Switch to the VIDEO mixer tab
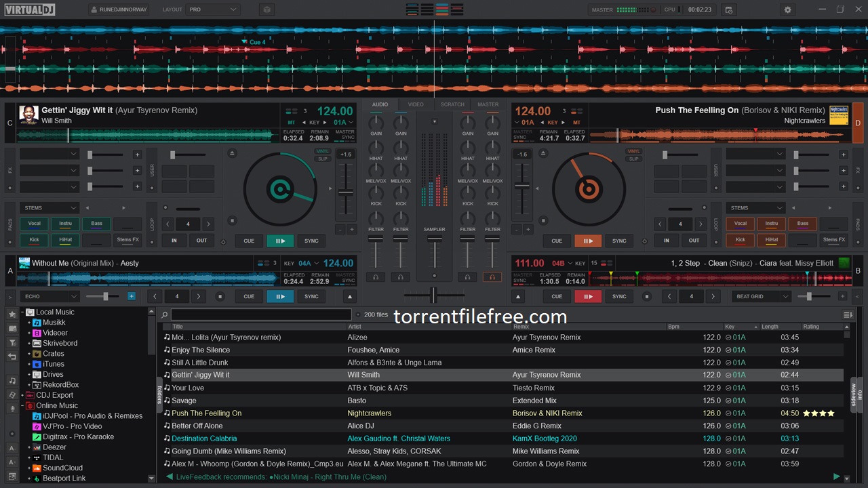The height and width of the screenshot is (488, 868). (x=416, y=104)
